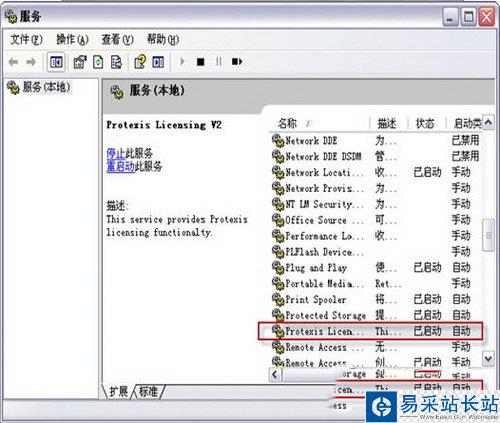Click the gear icon of Protected Storage

coord(278,315)
